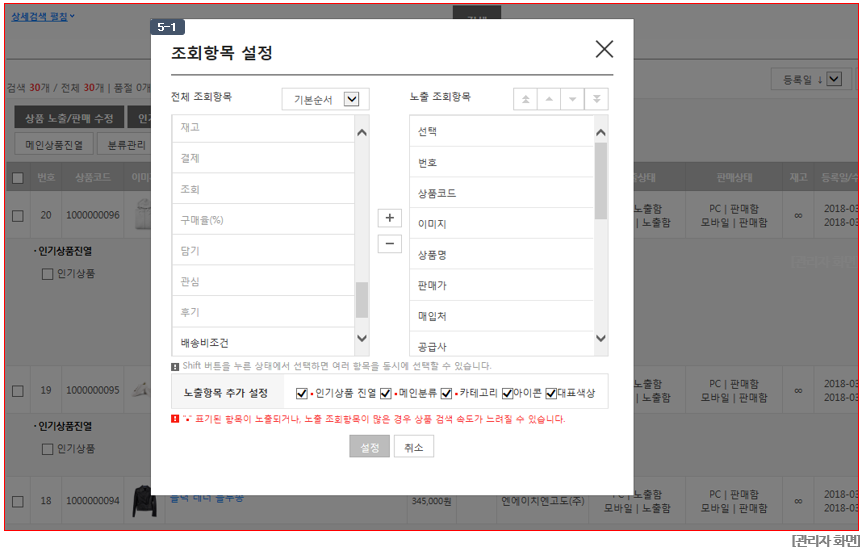
Task: Click 상품 노출/판매 수정 button
Action: click(x=69, y=118)
